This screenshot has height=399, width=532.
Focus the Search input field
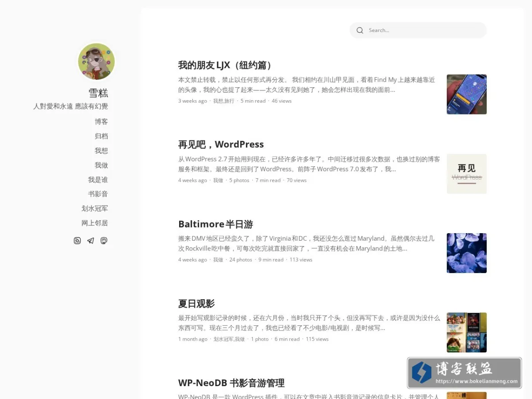[418, 30]
